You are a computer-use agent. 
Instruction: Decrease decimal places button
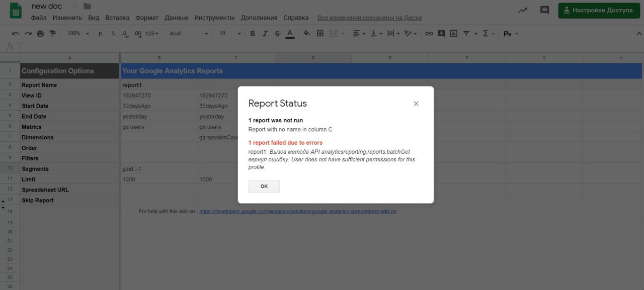(125, 34)
